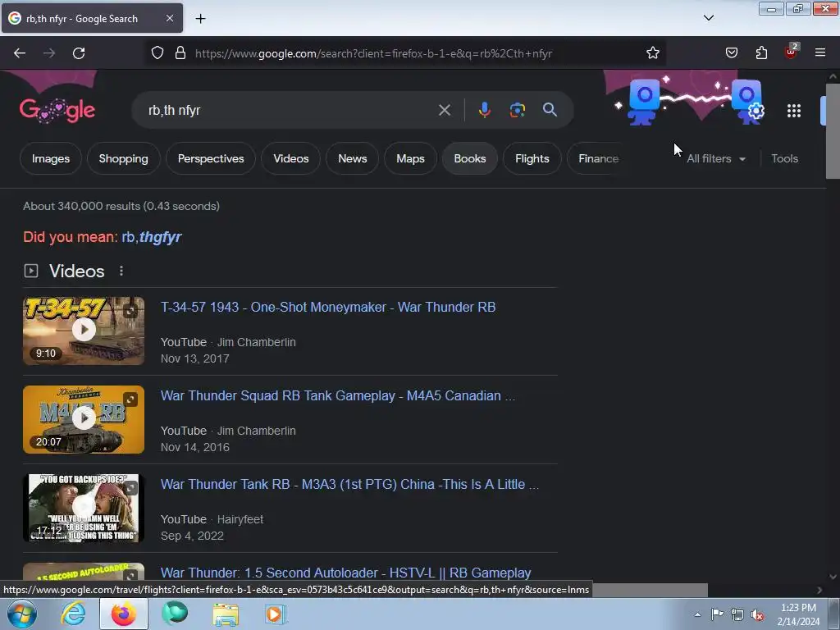Play the M4A5 RB video thumbnail

84,419
